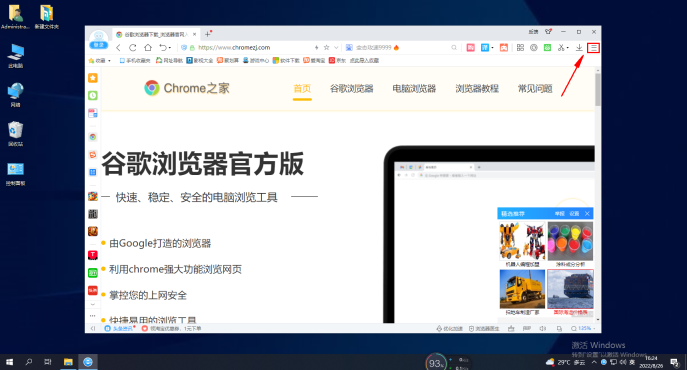
Task: Select the scissors screenshot tool
Action: click(561, 48)
